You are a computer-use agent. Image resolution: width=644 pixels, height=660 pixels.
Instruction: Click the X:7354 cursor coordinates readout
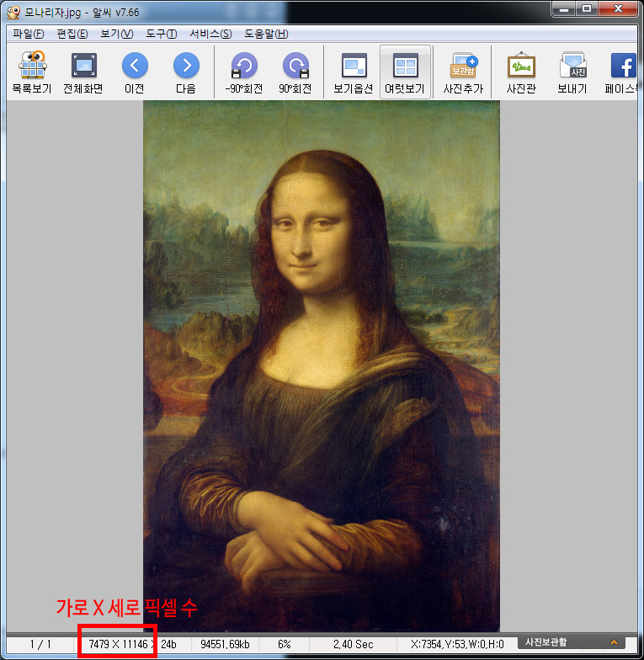(x=456, y=644)
